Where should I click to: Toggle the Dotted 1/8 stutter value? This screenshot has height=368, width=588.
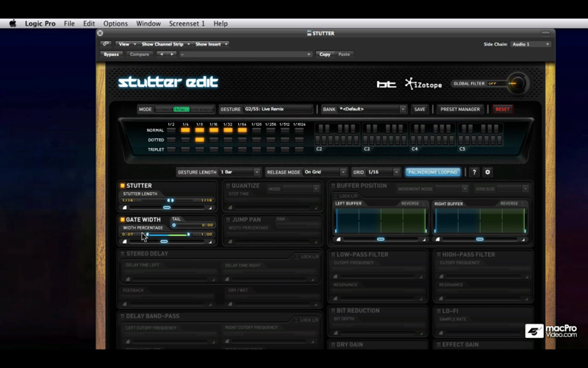[199, 140]
